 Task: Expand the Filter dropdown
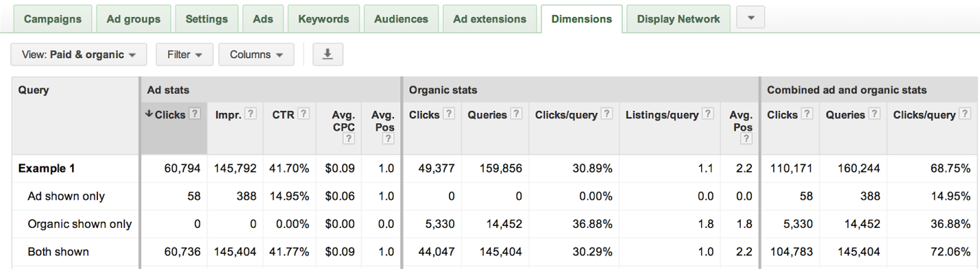pos(184,54)
